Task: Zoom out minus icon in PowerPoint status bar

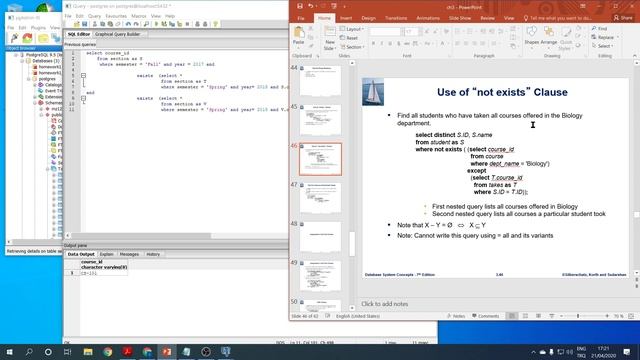Action: [x=562, y=316]
